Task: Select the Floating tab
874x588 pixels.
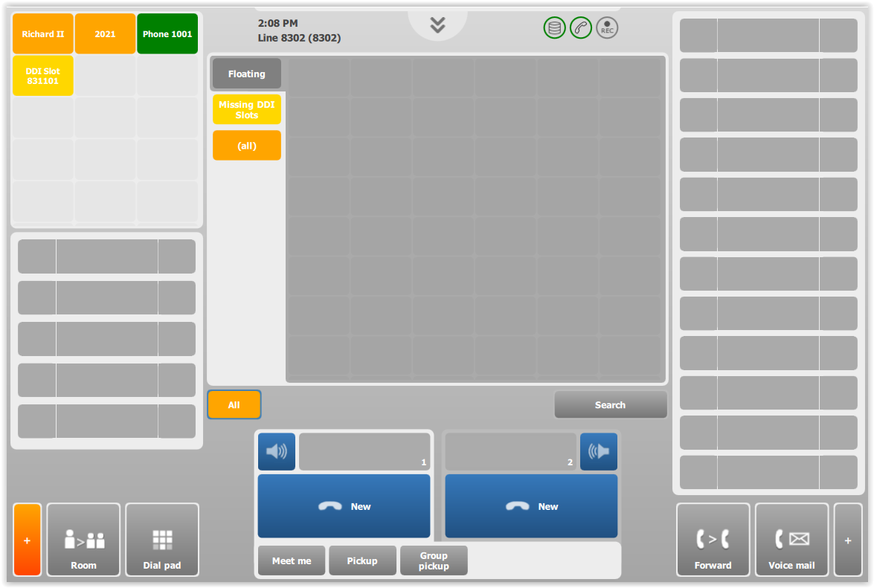Action: point(247,74)
